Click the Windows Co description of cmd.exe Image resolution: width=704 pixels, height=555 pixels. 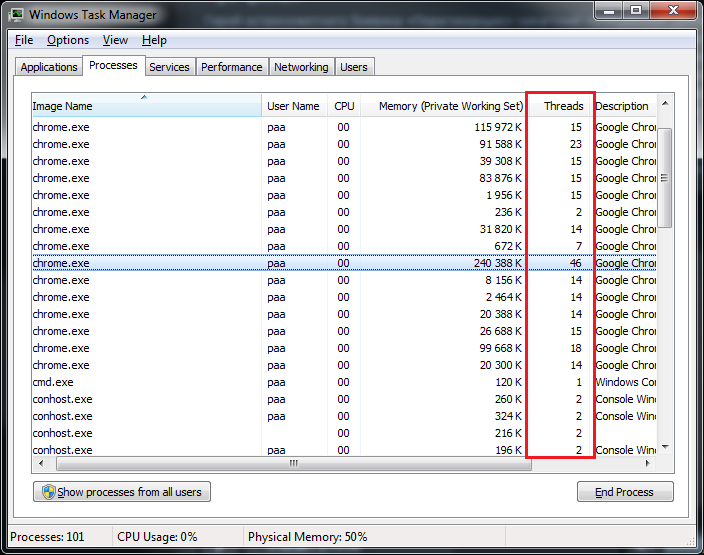click(x=625, y=382)
